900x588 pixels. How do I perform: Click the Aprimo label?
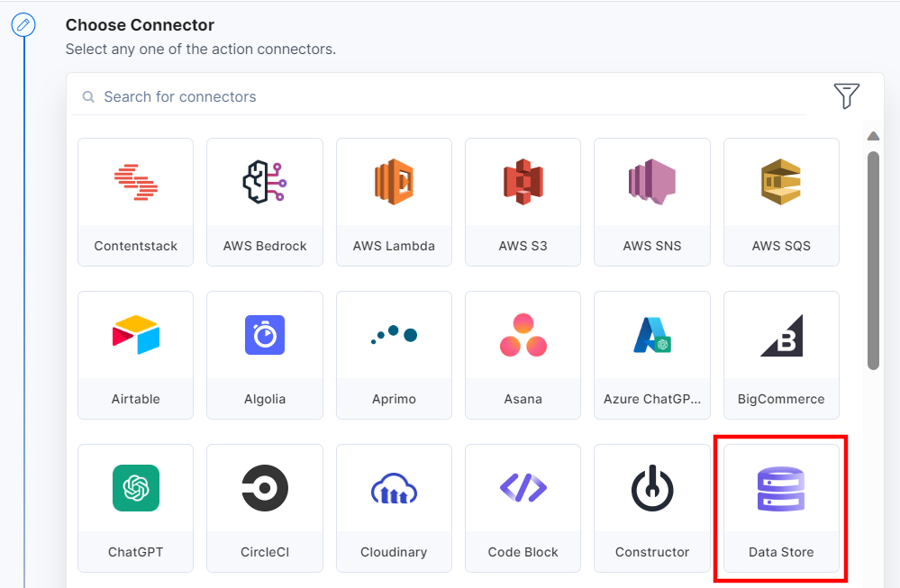[x=394, y=399]
